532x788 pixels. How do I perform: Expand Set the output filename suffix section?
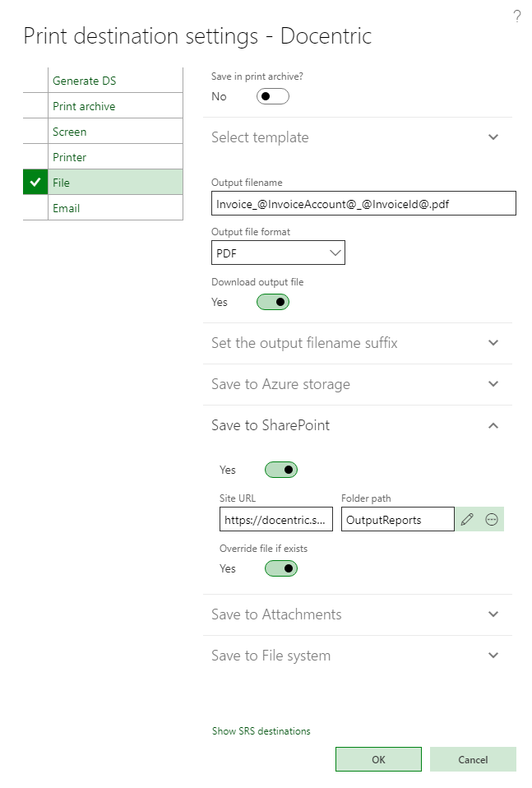[x=493, y=343]
